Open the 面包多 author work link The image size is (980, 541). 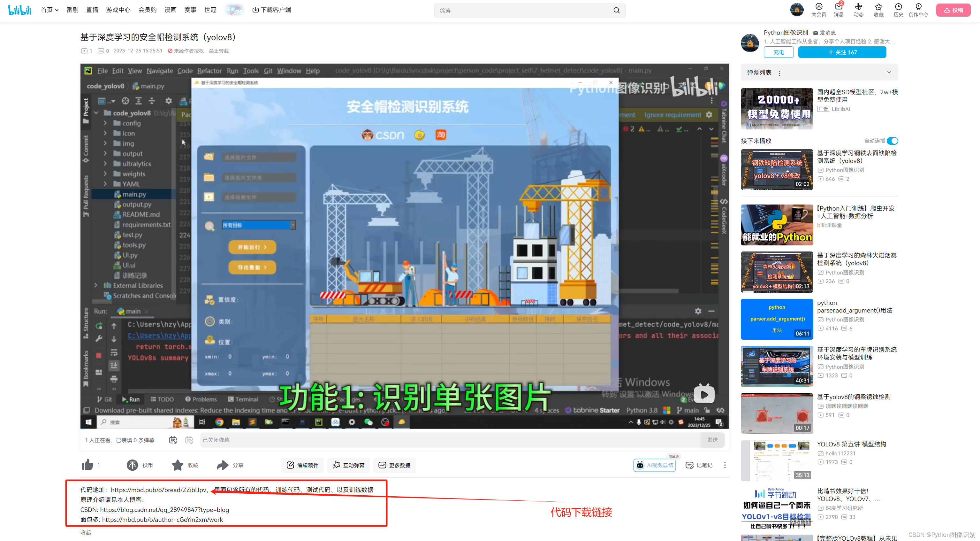(x=163, y=519)
